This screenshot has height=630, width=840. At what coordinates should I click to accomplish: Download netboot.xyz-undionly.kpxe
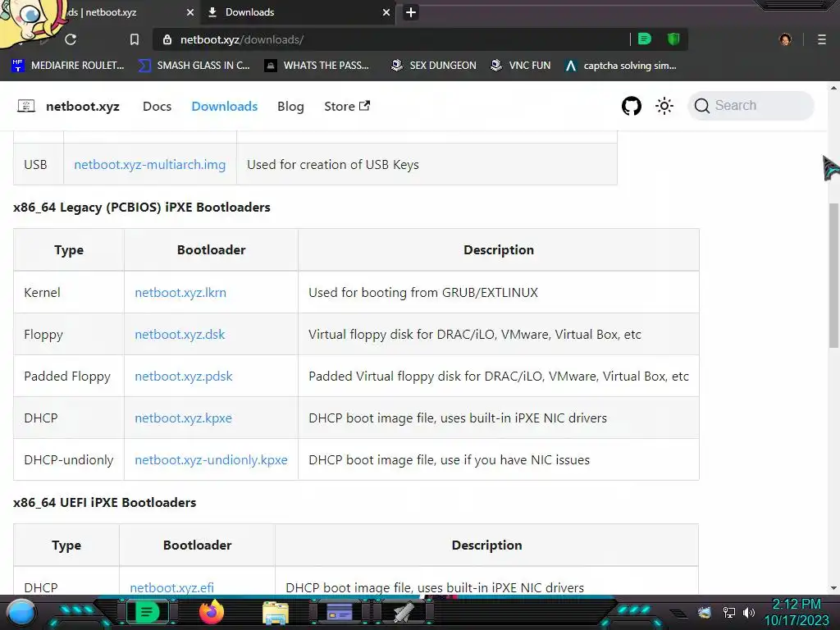point(211,459)
